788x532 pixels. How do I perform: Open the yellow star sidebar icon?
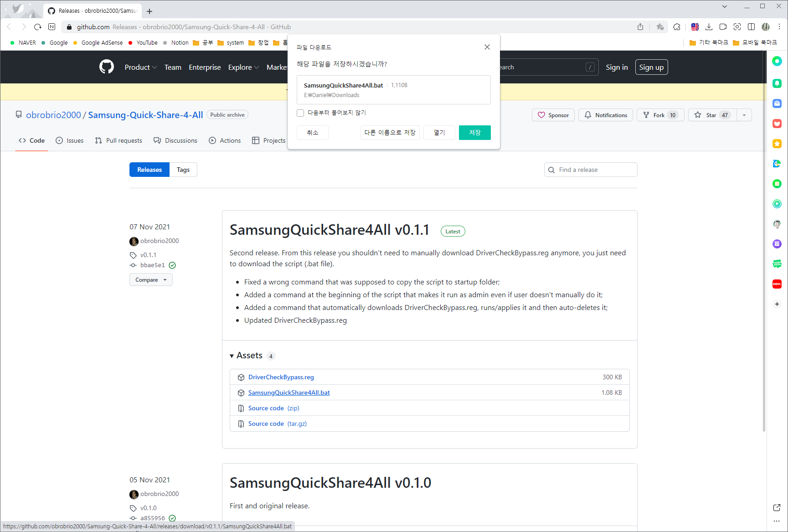tap(777, 144)
